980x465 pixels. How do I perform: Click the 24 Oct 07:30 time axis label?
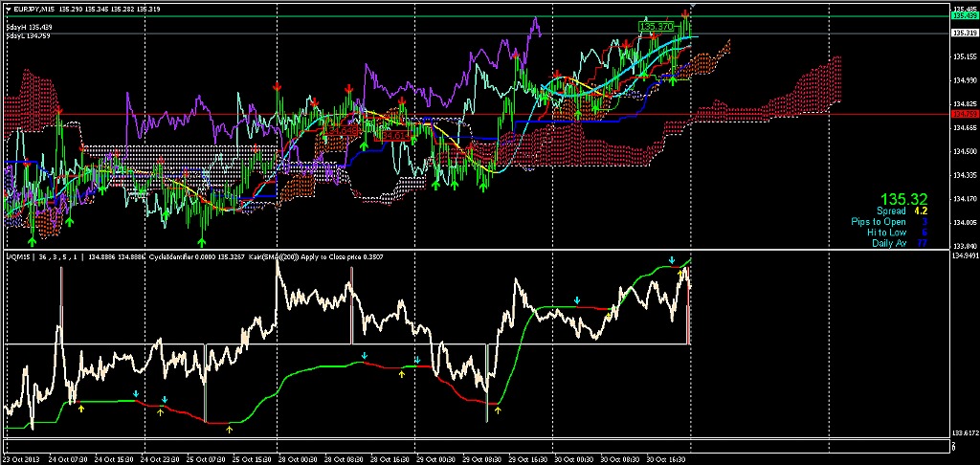[x=68, y=458]
